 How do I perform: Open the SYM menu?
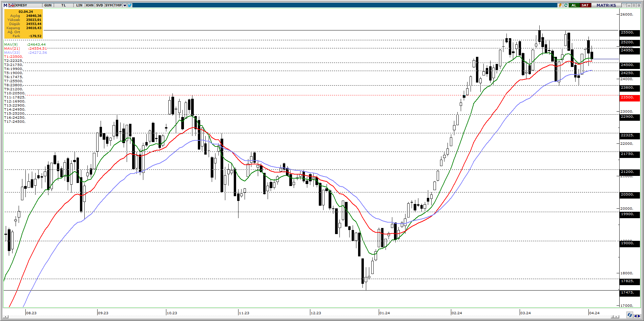(x=109, y=5)
